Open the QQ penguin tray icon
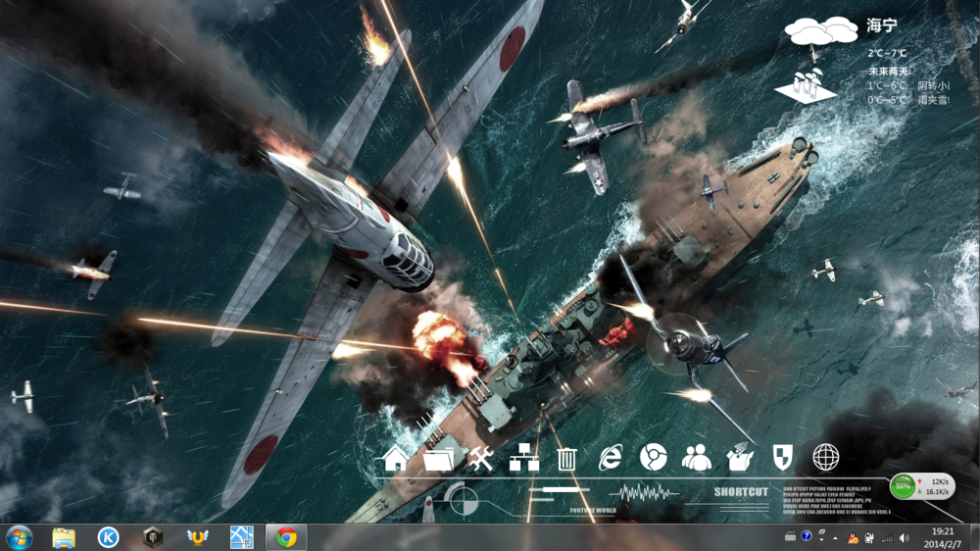This screenshot has width=980, height=551. point(853,538)
